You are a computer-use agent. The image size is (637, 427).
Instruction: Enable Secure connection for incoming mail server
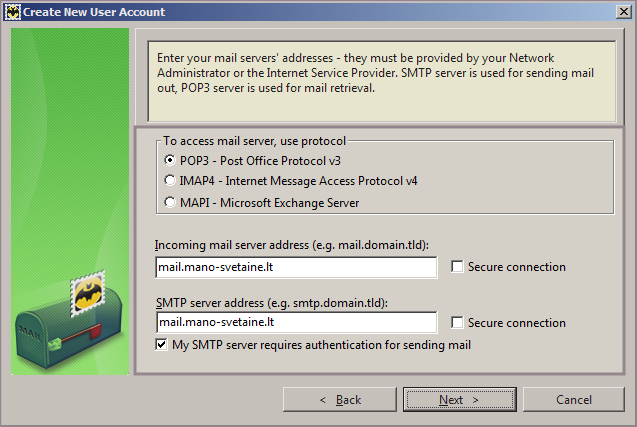pyautogui.click(x=458, y=267)
